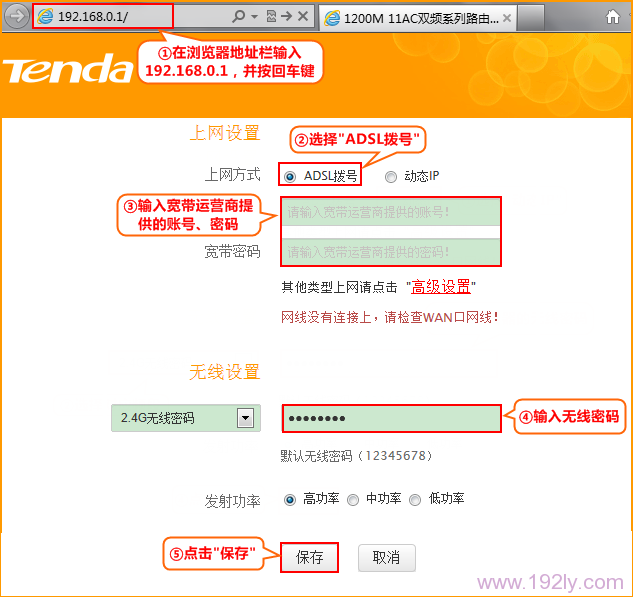Click the 无线设置 heading text
The width and height of the screenshot is (633, 597).
coord(224,372)
